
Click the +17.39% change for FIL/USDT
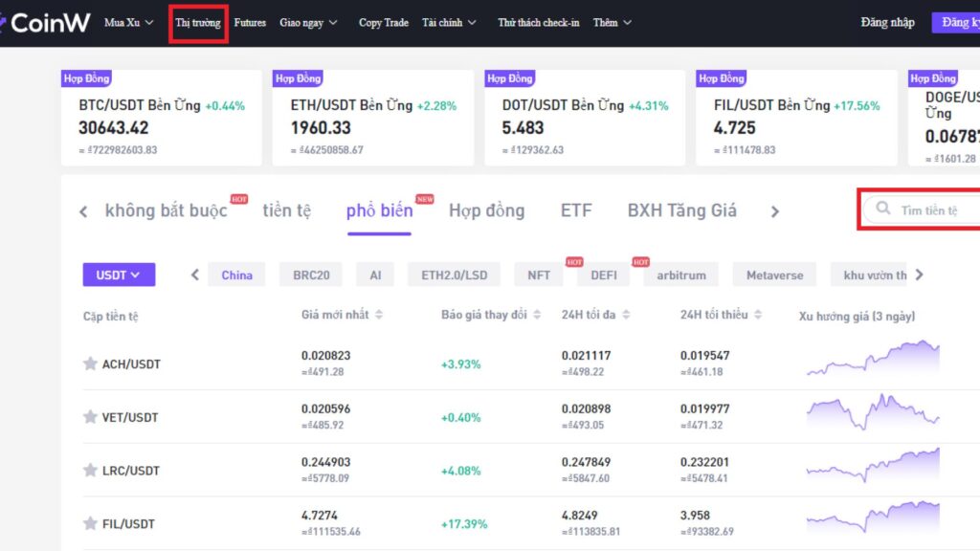[464, 524]
